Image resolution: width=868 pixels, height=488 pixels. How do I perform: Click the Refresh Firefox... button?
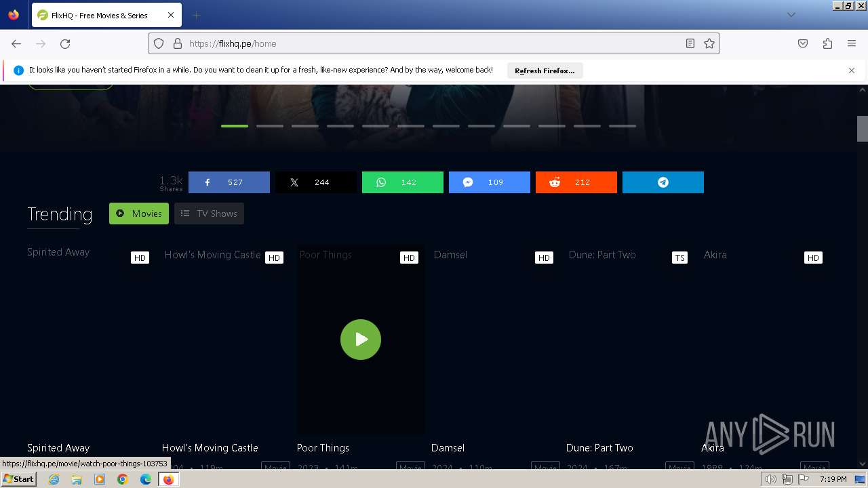point(545,70)
